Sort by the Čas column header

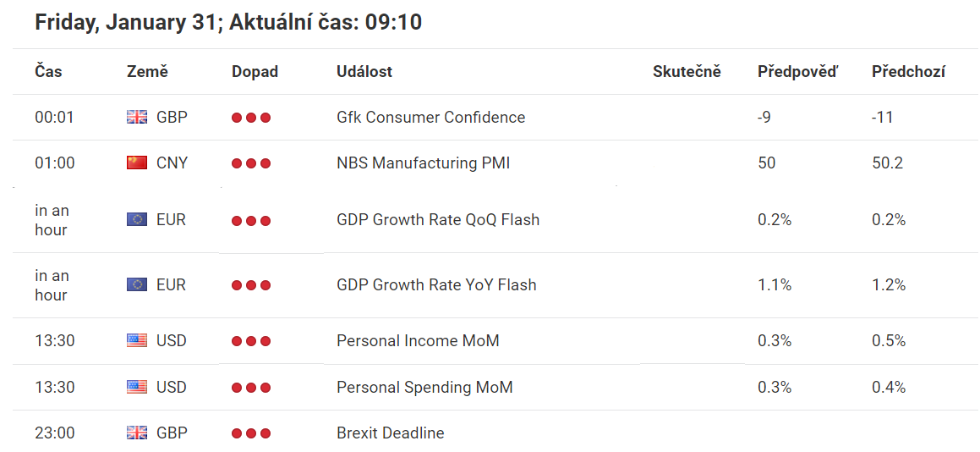[48, 71]
